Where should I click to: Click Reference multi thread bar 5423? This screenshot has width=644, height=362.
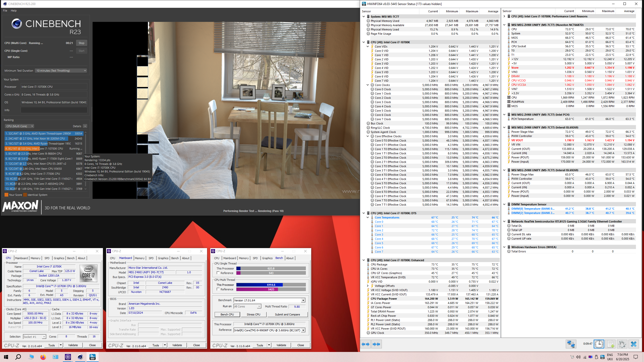point(271,289)
